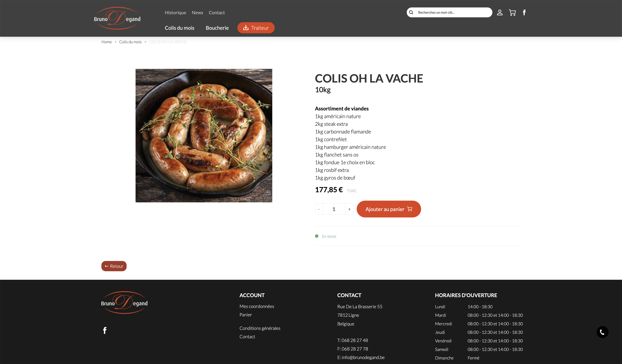Click the sausage product image

(x=204, y=135)
